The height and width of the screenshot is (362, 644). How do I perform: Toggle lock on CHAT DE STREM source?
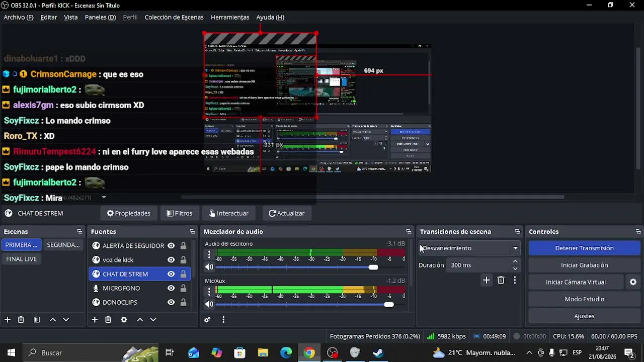[183, 274]
